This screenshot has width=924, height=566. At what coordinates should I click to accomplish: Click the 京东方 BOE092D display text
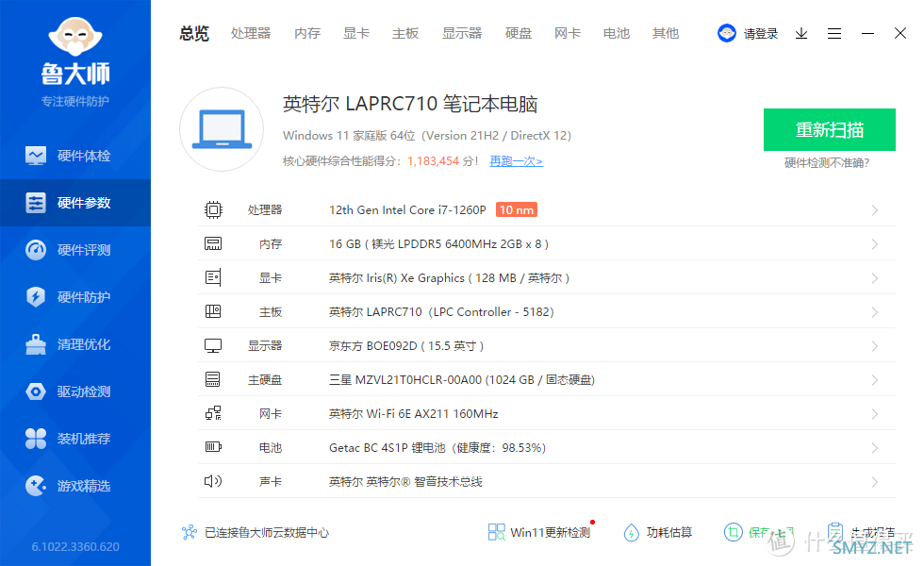(x=406, y=346)
